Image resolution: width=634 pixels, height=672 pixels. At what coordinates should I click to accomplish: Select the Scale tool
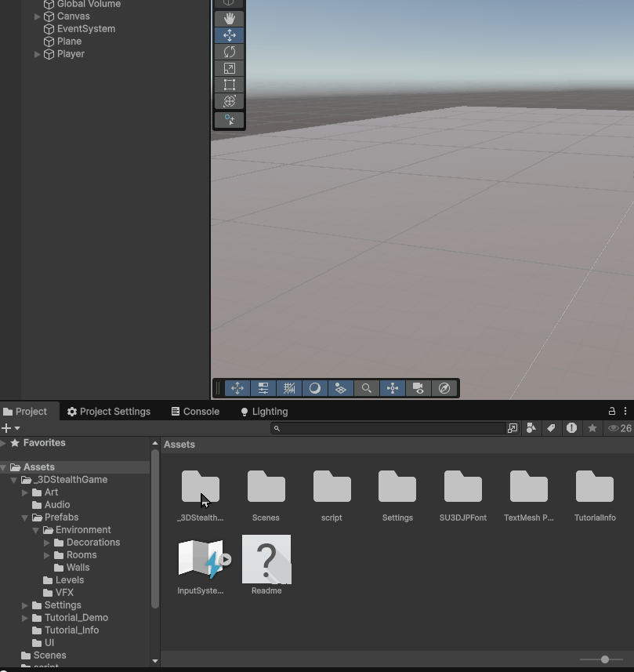230,68
